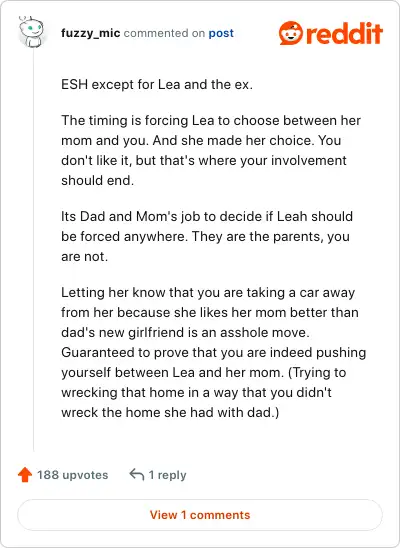Click the short line "are not."
The image size is (400, 548).
pos(85,257)
